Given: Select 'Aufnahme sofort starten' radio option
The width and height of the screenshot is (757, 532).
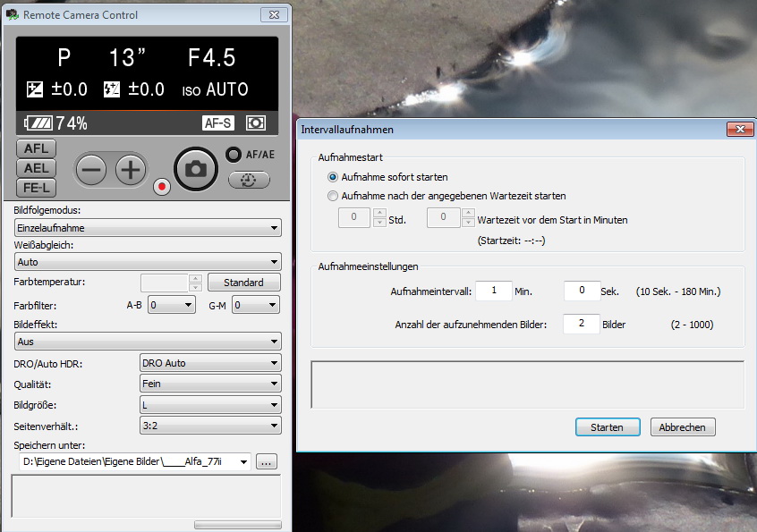Looking at the screenshot, I should coord(333,177).
